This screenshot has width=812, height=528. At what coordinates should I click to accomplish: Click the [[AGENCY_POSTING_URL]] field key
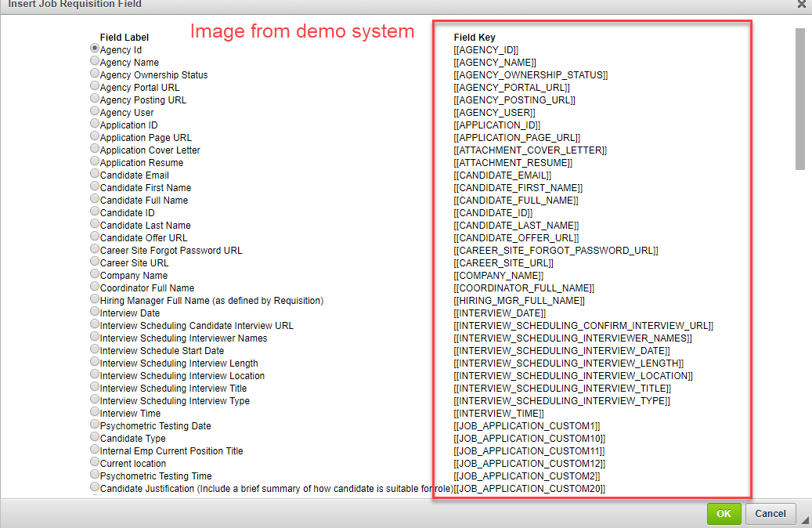tap(514, 100)
